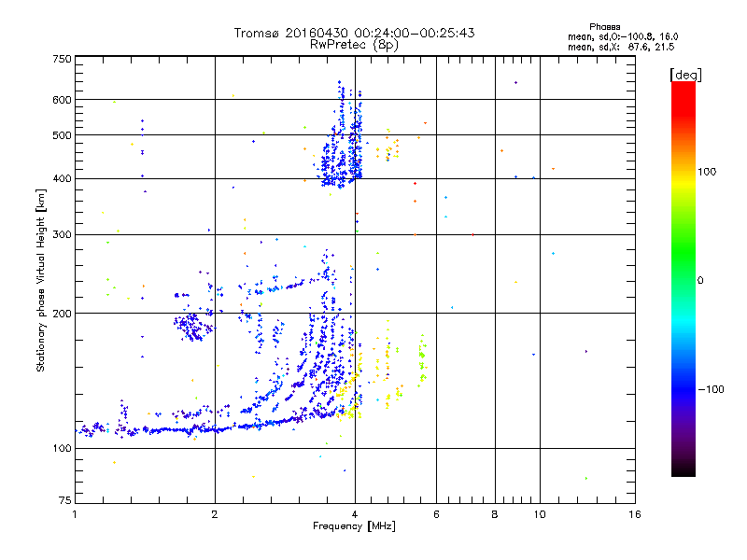
Task: Click the "[deg]" colorbar unit label
Action: [x=685, y=75]
